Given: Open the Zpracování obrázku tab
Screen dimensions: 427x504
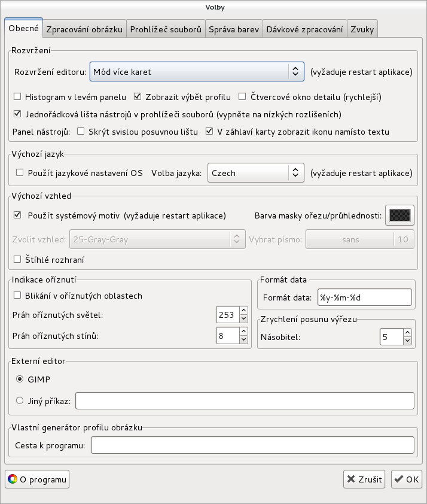Looking at the screenshot, I should pyautogui.click(x=84, y=29).
